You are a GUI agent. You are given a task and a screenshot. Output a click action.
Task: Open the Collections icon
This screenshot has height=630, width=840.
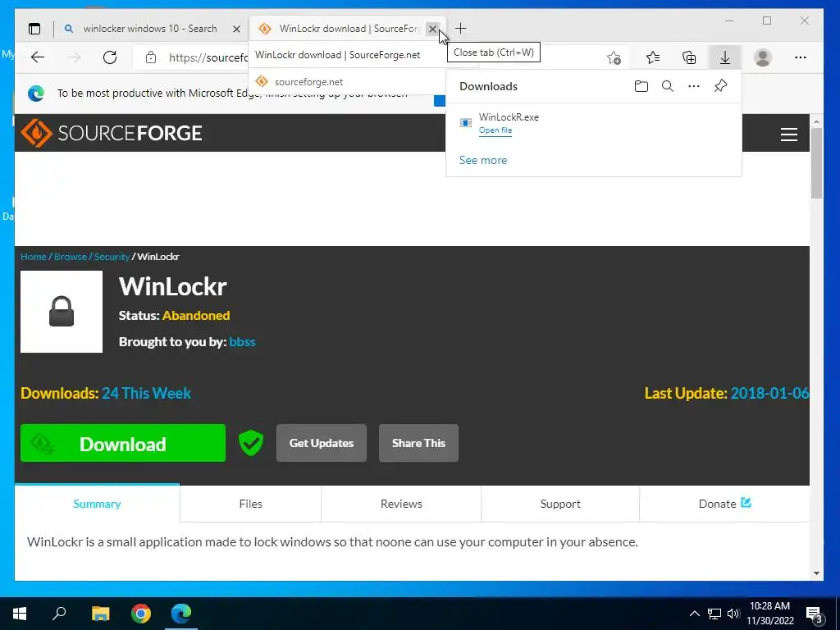689,57
